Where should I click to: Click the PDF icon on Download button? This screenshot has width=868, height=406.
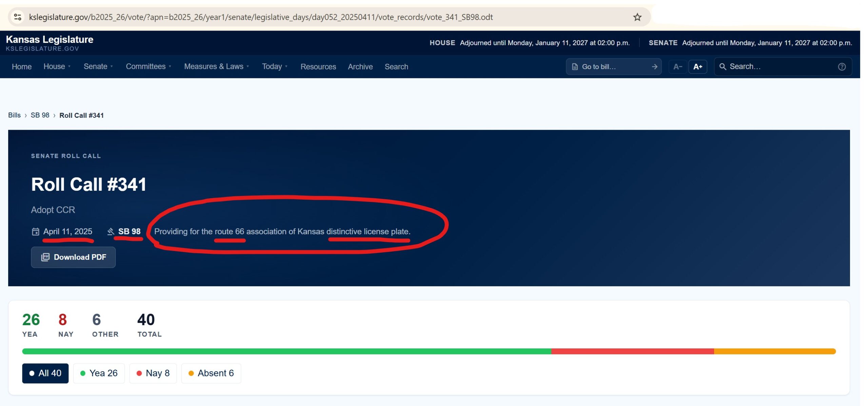tap(45, 257)
